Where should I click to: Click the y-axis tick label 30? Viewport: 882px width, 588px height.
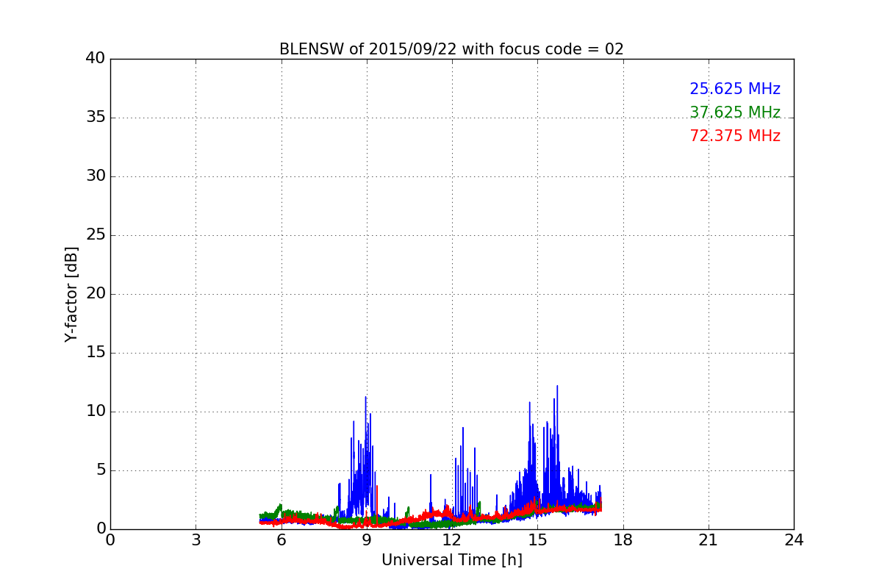pyautogui.click(x=96, y=176)
